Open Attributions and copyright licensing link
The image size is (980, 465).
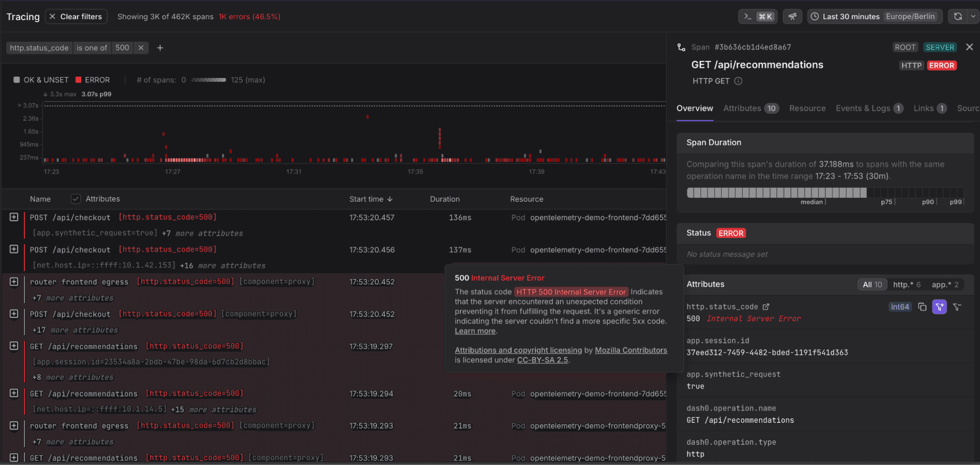[x=518, y=350]
